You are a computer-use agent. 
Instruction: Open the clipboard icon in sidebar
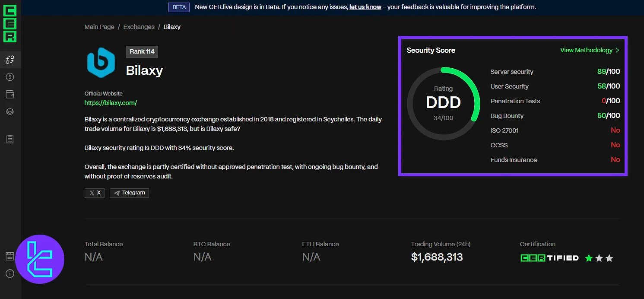(10, 139)
